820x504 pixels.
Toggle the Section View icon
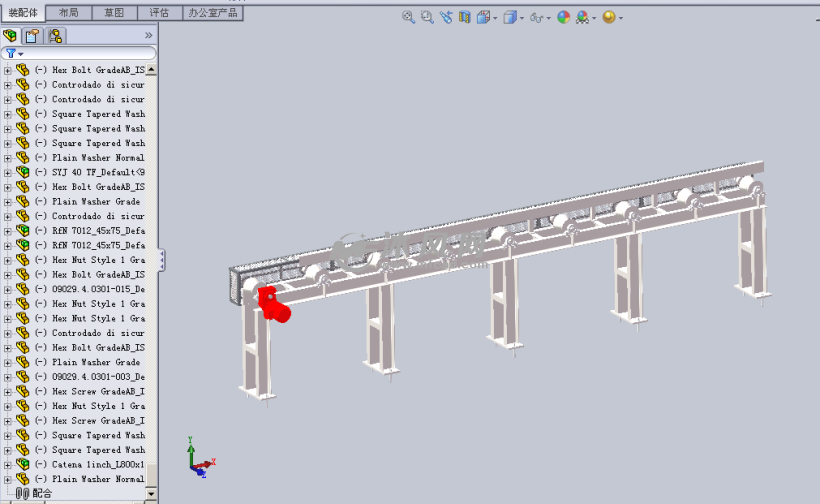tap(464, 17)
